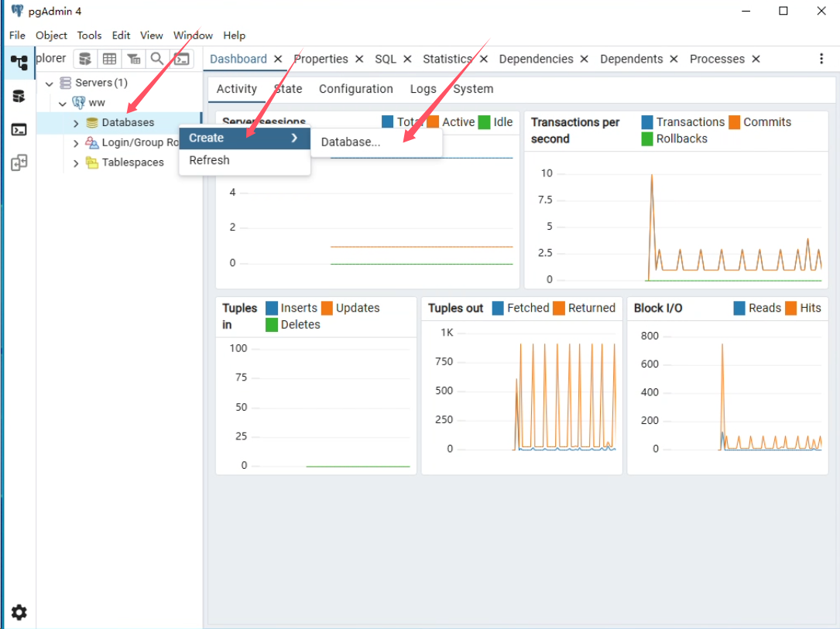
Task: Close the Processes tab
Action: click(x=756, y=59)
